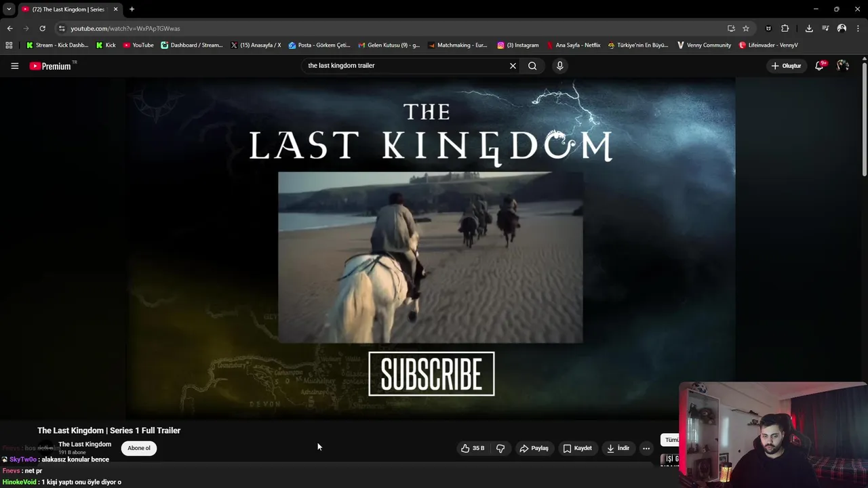Viewport: 868px width, 488px height.
Task: Click the cat extension icon in toolbar
Action: point(768,28)
